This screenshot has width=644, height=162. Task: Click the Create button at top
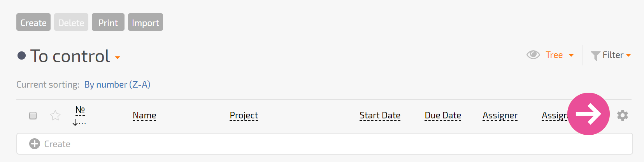click(x=33, y=22)
